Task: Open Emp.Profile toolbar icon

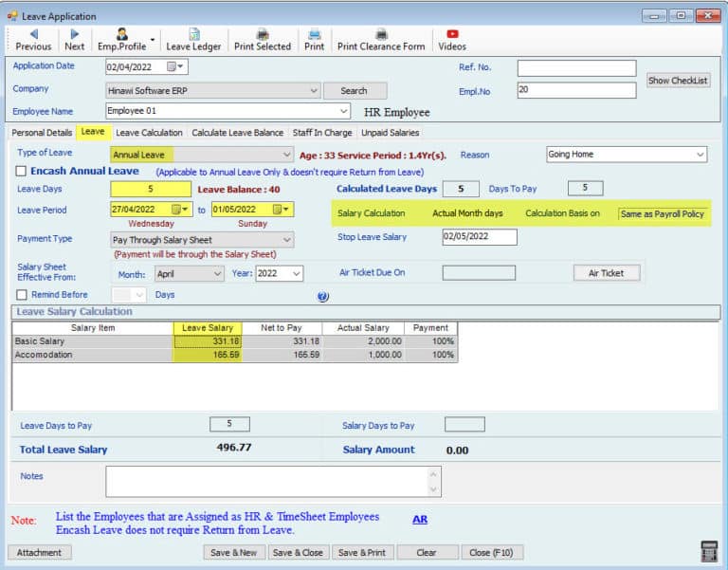Action: [x=121, y=40]
